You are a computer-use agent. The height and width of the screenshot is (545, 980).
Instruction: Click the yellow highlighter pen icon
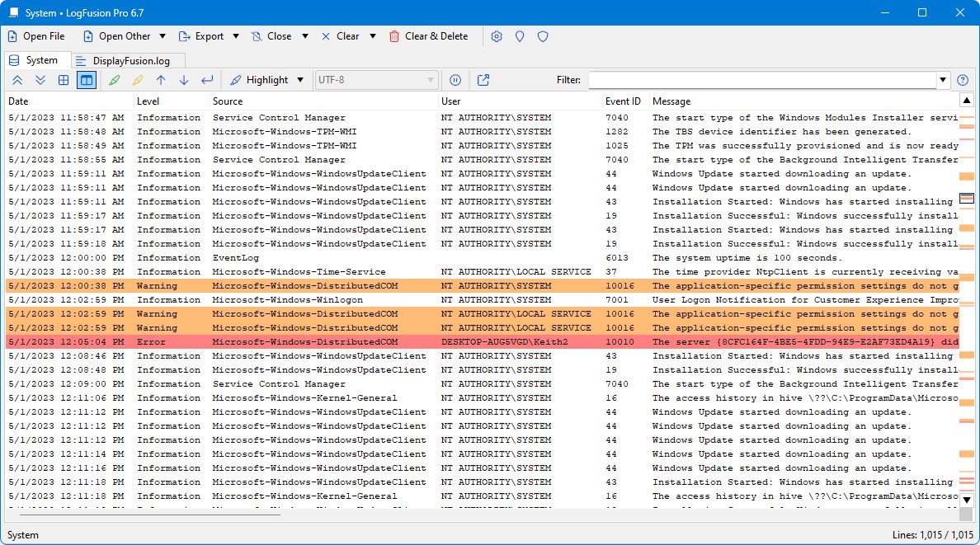click(x=137, y=80)
